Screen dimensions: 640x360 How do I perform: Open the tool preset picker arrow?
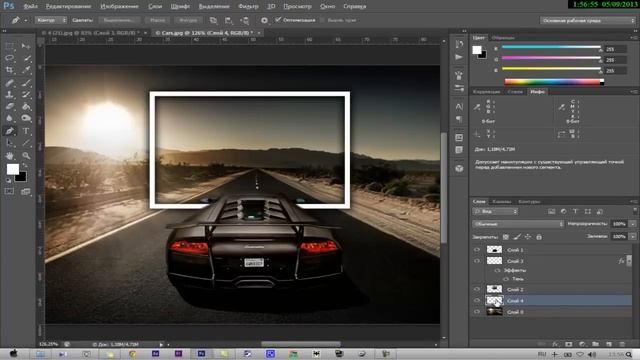click(26, 20)
